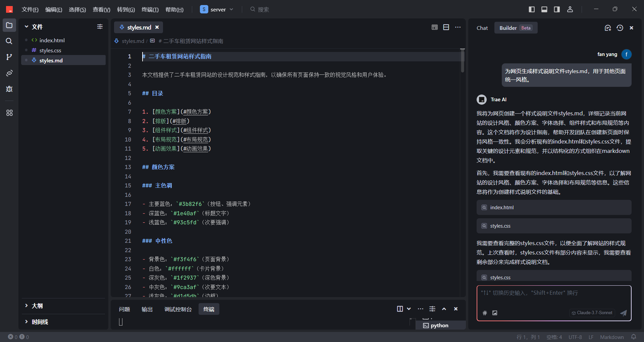Switch to the 问题 panel tab
The height and width of the screenshot is (342, 644).
pos(124,309)
